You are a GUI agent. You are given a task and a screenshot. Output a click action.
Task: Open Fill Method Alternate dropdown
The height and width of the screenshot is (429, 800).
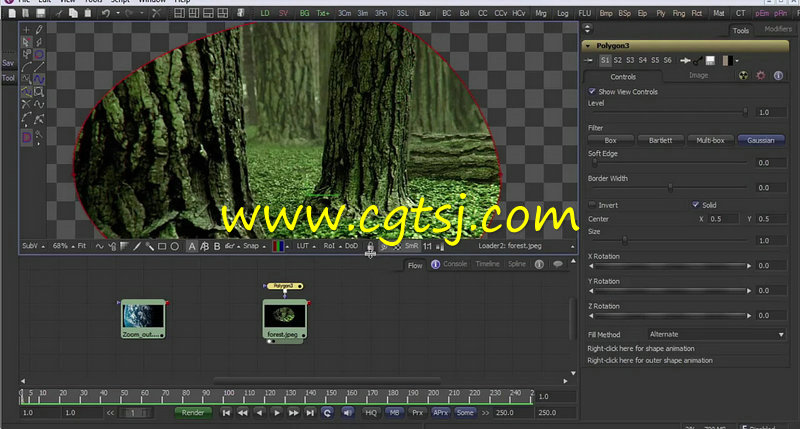[x=716, y=335]
